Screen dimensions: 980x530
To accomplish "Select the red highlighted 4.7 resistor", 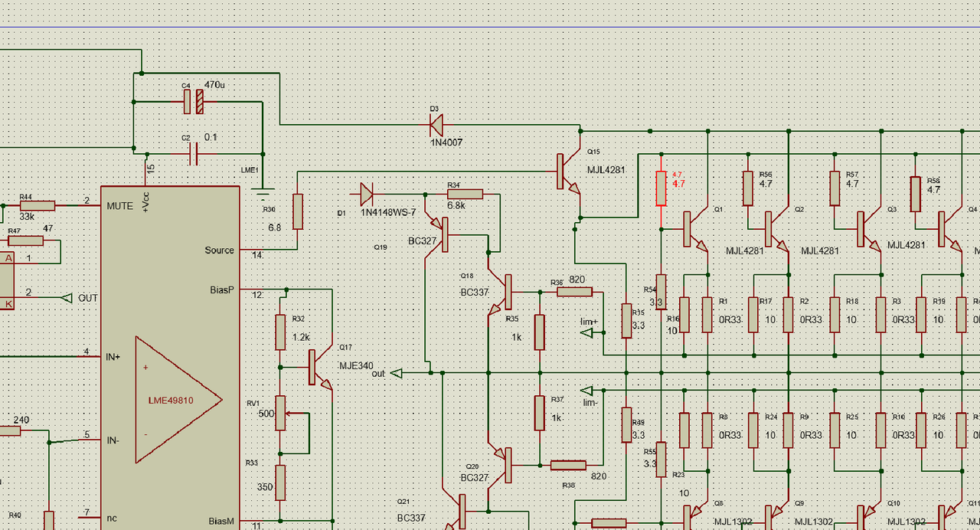I will pyautogui.click(x=661, y=188).
